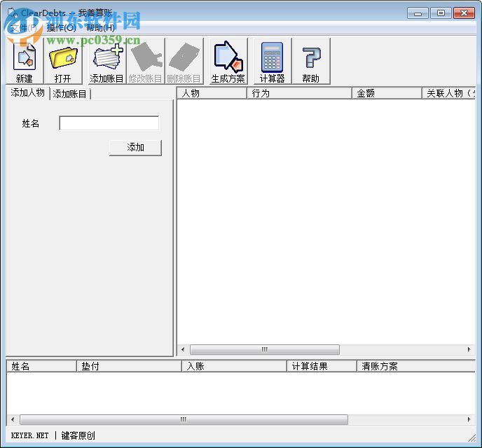482x448 pixels.
Task: Click the greyed 删除账目 toolbar icon
Action: tap(184, 61)
